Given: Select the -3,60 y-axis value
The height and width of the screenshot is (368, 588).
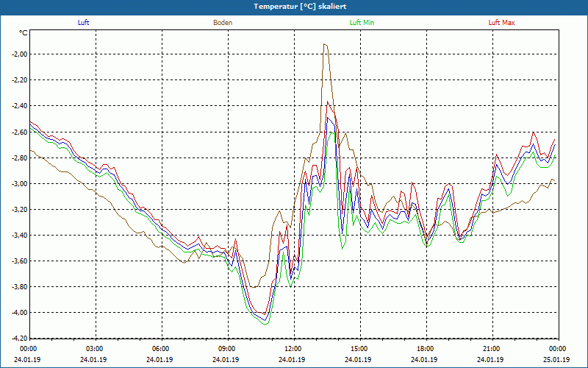Looking at the screenshot, I should (20, 261).
